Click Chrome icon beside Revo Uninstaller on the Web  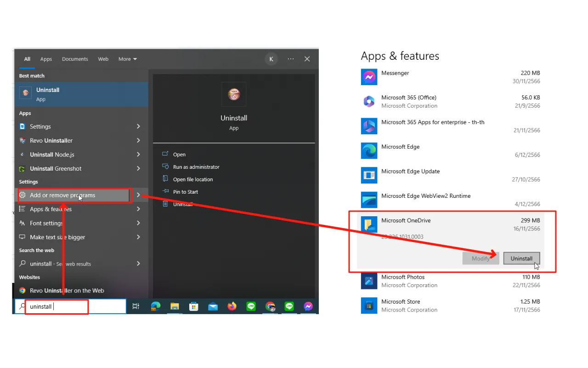coord(23,290)
